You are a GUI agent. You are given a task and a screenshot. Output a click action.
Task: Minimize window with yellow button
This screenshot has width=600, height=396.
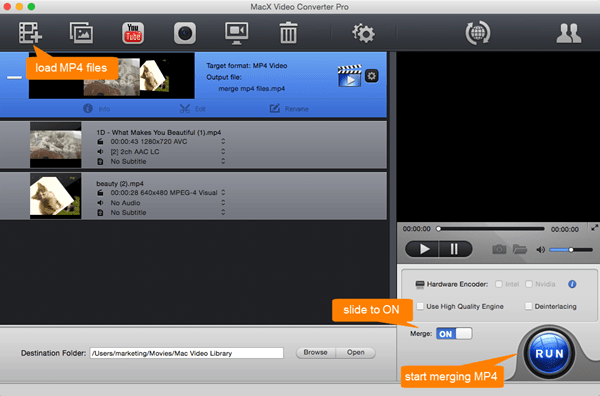19,7
